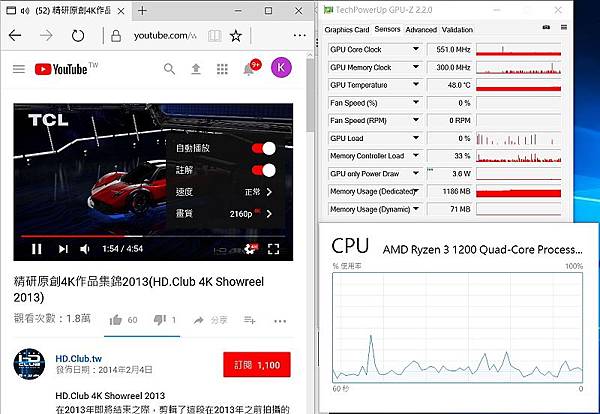
Task: Like the video with thumbs up
Action: coord(116,320)
